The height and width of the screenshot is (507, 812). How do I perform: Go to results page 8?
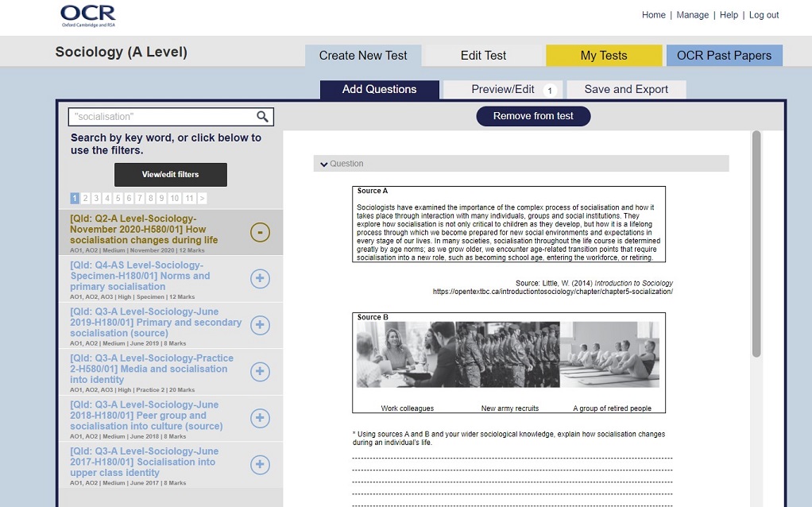(x=151, y=198)
